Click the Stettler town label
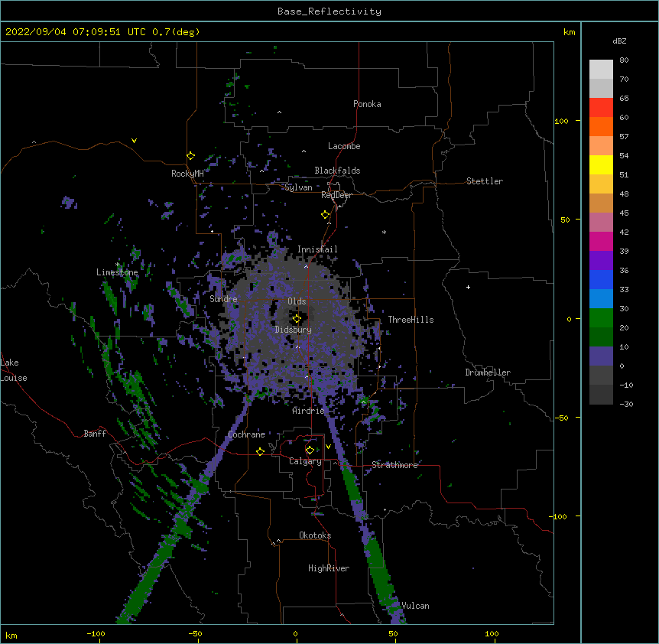 pyautogui.click(x=484, y=181)
